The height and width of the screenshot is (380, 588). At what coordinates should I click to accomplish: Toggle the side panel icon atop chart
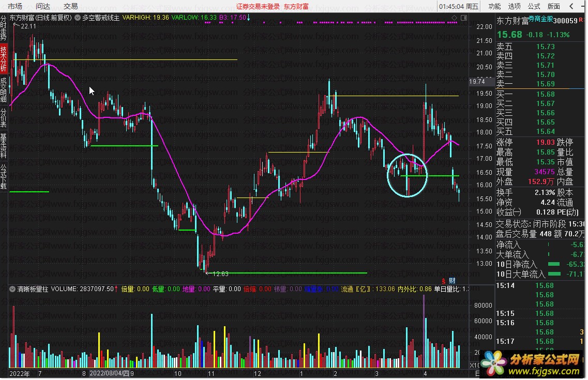pos(464,18)
